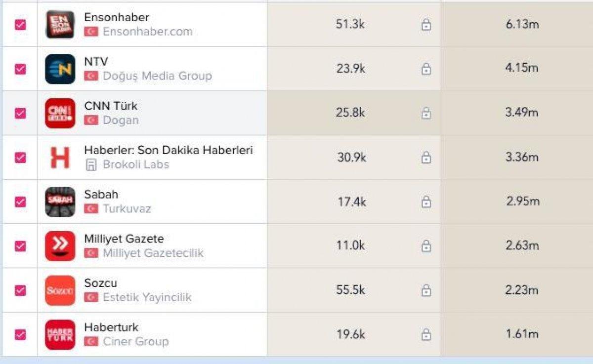Deselect the Sozcu row checkbox
593x364 pixels.
coord(20,290)
